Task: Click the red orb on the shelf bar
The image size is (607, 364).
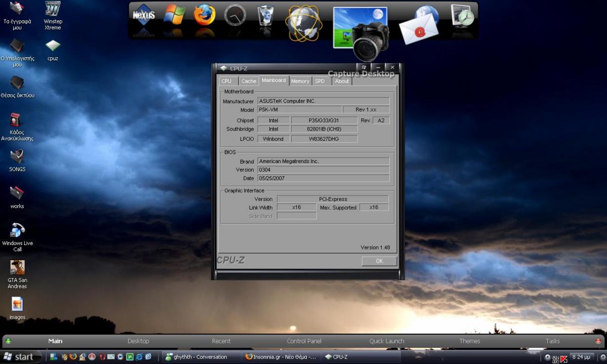Action: point(598,341)
